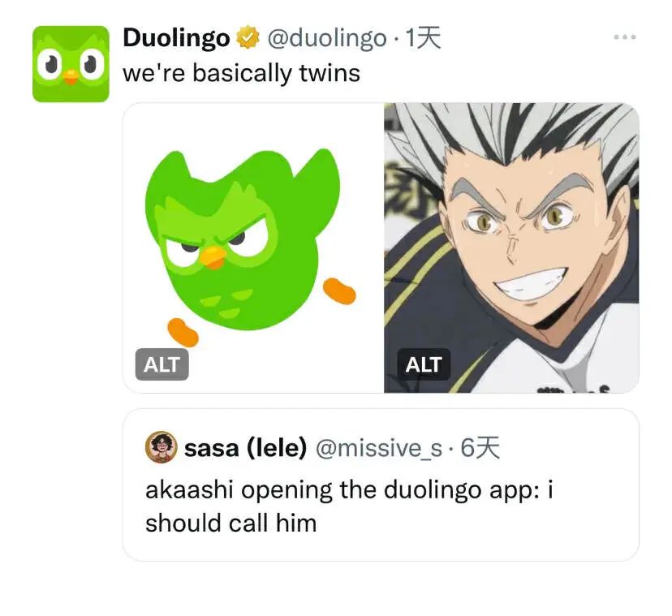Open the spiky-haired anime character image
The width and height of the screenshot is (672, 616).
pos(512,248)
